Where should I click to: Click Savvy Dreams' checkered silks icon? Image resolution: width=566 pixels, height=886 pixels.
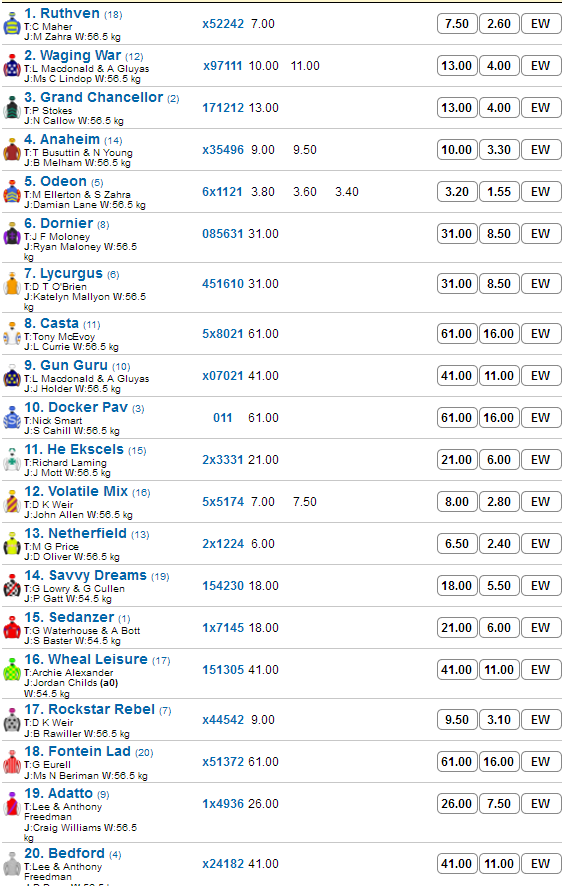pos(12,586)
